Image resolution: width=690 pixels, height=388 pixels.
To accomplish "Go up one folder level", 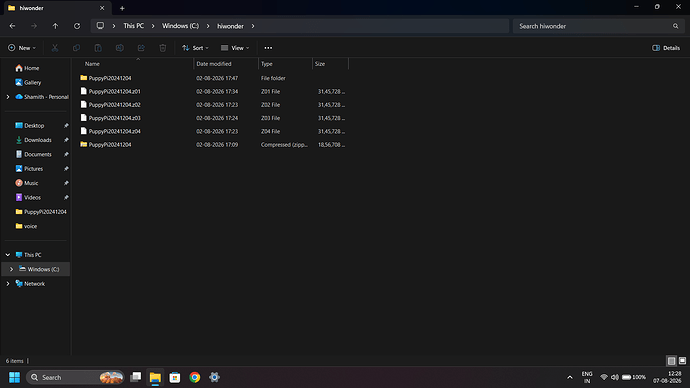I will coord(55,26).
